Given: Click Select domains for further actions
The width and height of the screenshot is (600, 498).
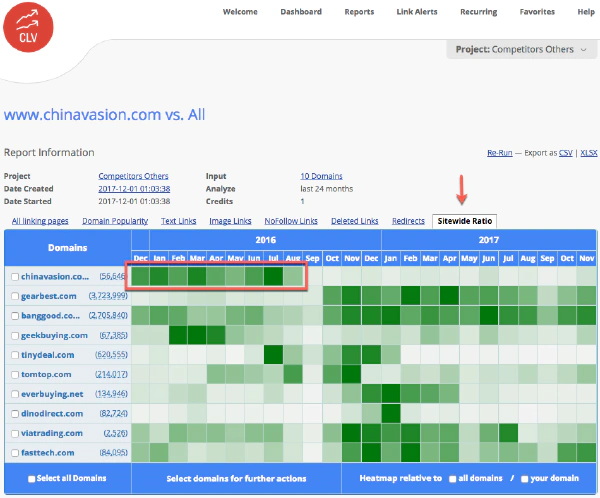Looking at the screenshot, I should coord(236,478).
